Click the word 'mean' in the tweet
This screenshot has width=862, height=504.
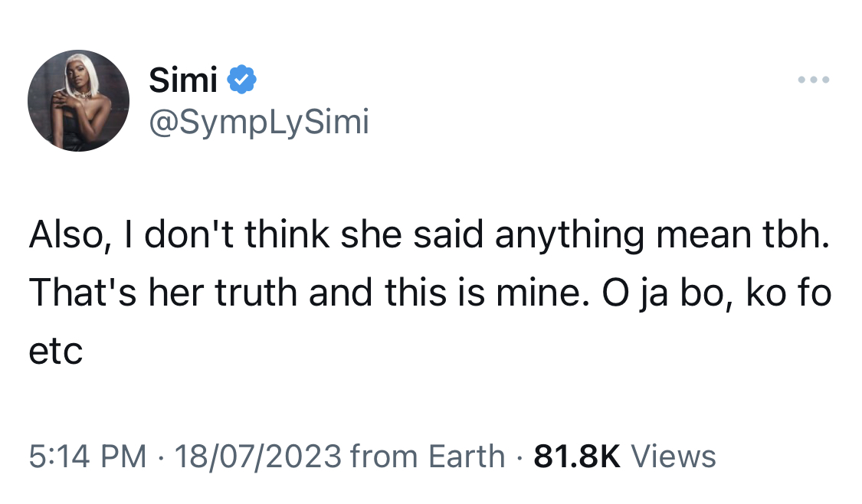tap(703, 235)
